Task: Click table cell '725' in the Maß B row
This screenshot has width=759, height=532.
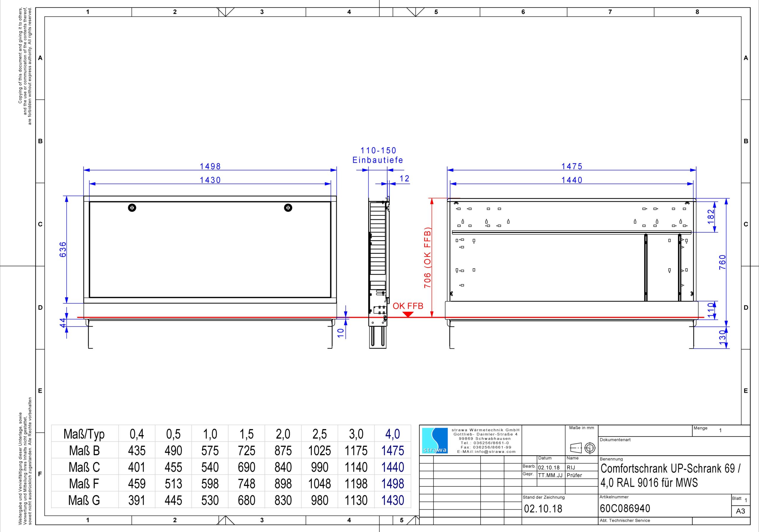Action: pos(247,451)
